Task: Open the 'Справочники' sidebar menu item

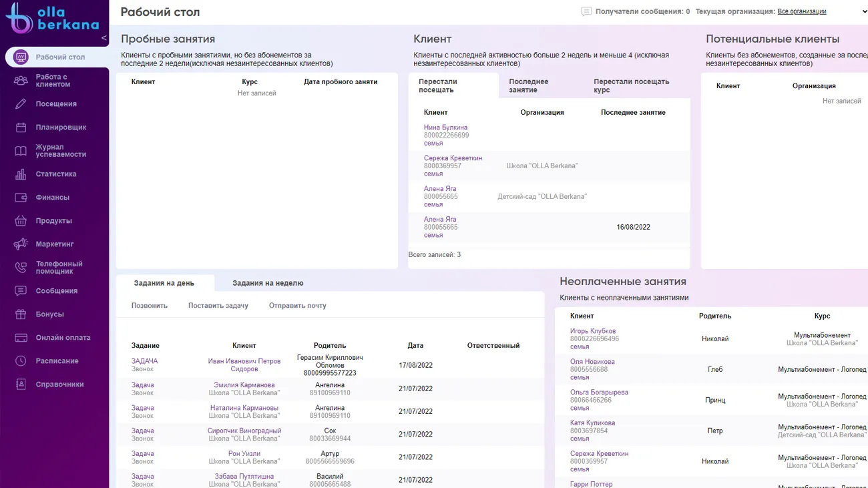Action: click(x=59, y=385)
